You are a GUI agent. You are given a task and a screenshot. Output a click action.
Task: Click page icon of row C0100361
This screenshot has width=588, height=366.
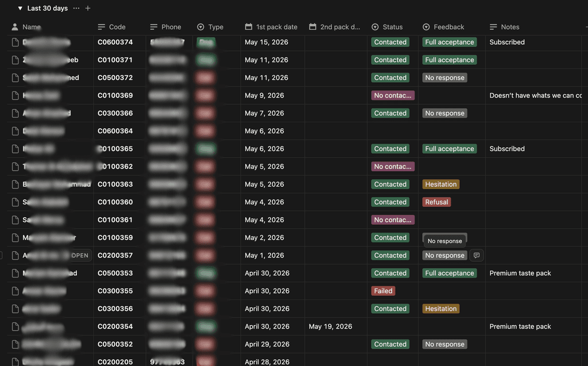[x=15, y=220]
